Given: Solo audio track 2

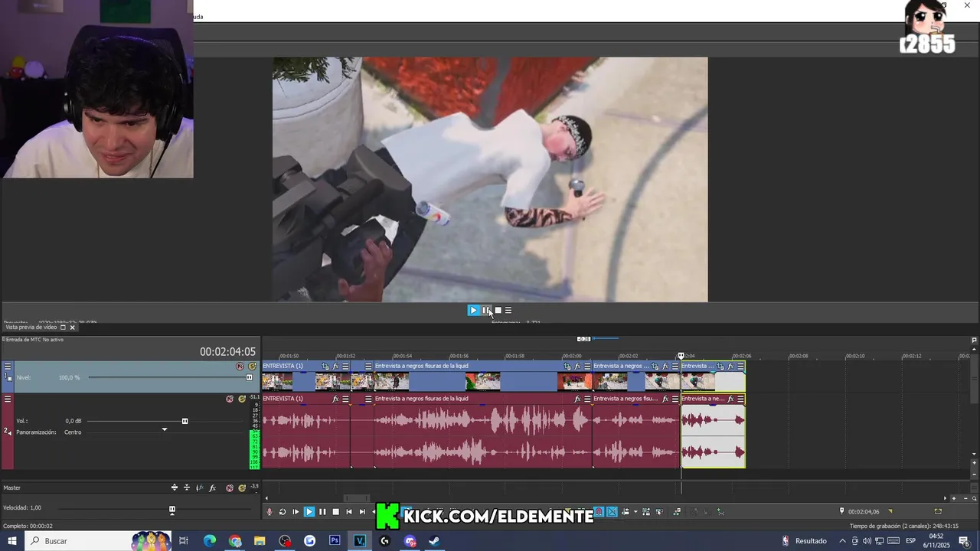Looking at the screenshot, I should click(x=242, y=399).
